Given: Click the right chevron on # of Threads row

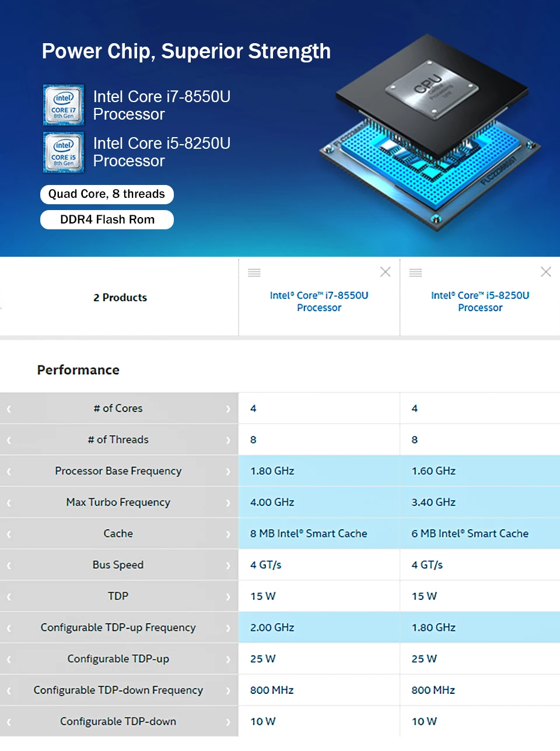Looking at the screenshot, I should click(x=228, y=441).
